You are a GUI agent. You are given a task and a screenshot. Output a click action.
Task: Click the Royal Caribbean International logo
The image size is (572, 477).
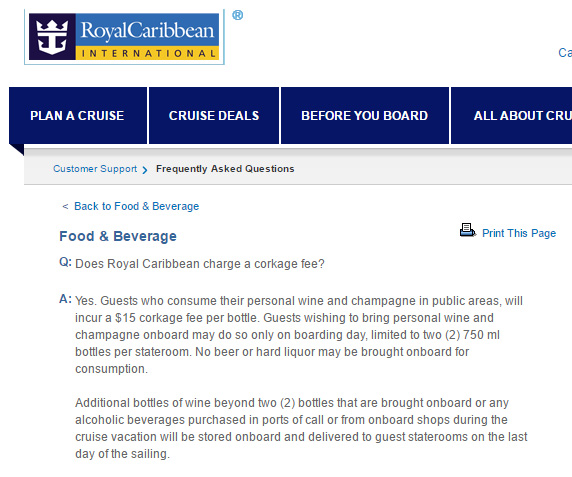coord(124,37)
